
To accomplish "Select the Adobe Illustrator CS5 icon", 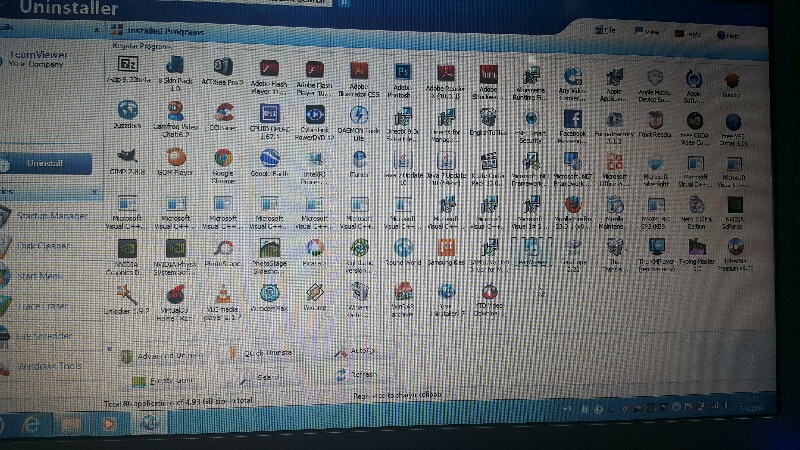I will (x=359, y=71).
